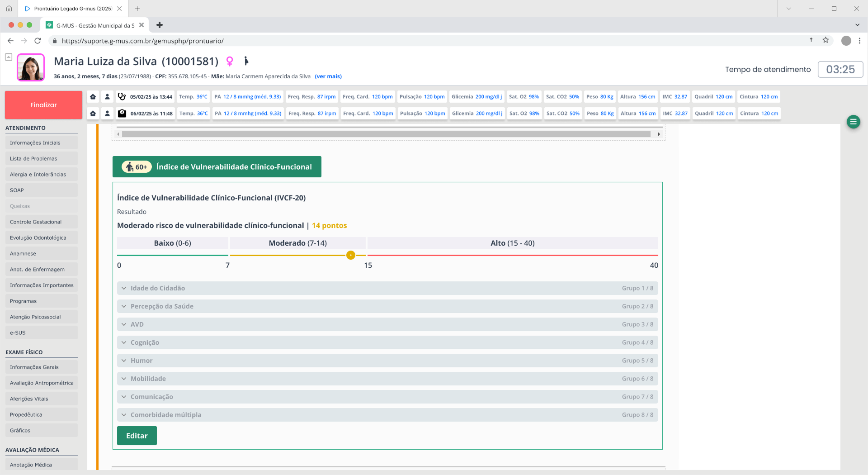Click the home icon in the outer window title bar
Screen dimensions: 868x475
pyautogui.click(x=9, y=8)
